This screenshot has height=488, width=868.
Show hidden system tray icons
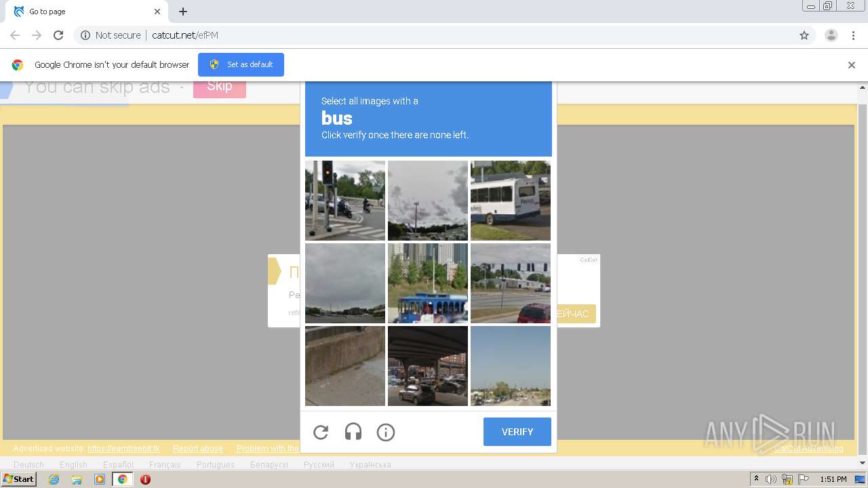point(757,479)
